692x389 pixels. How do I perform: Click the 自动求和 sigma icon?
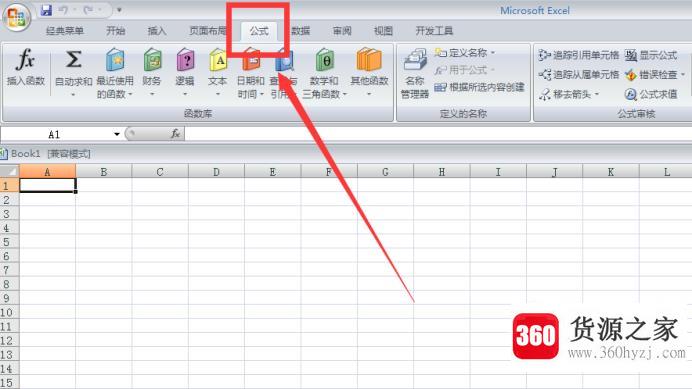tap(73, 60)
